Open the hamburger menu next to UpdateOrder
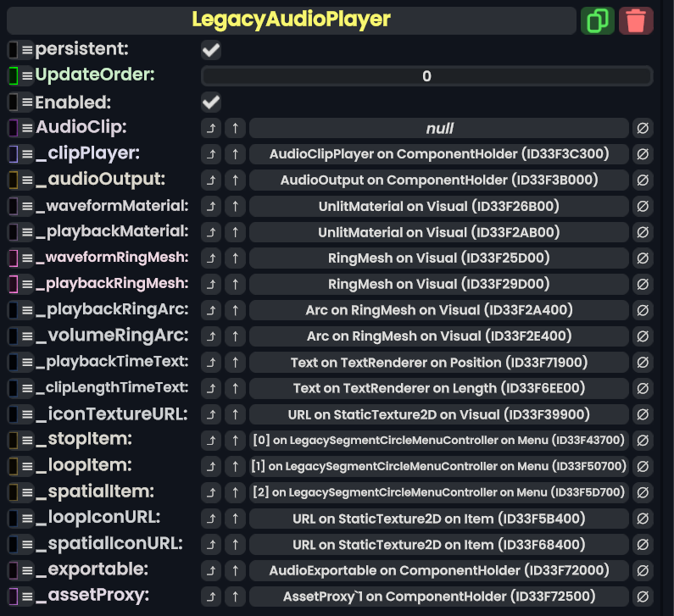Screen dimensions: 674x616 click(x=27, y=76)
